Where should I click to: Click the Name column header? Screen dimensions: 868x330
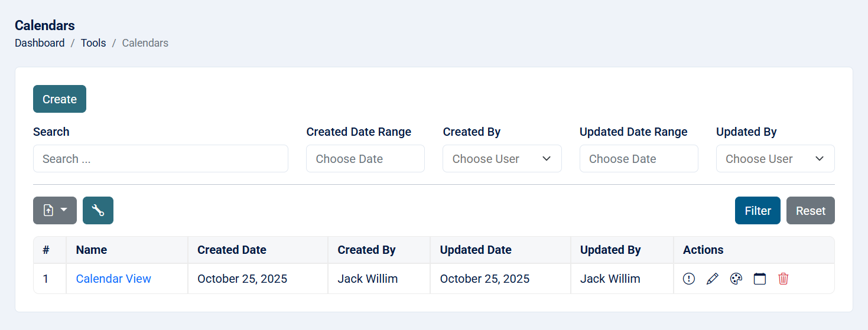92,250
